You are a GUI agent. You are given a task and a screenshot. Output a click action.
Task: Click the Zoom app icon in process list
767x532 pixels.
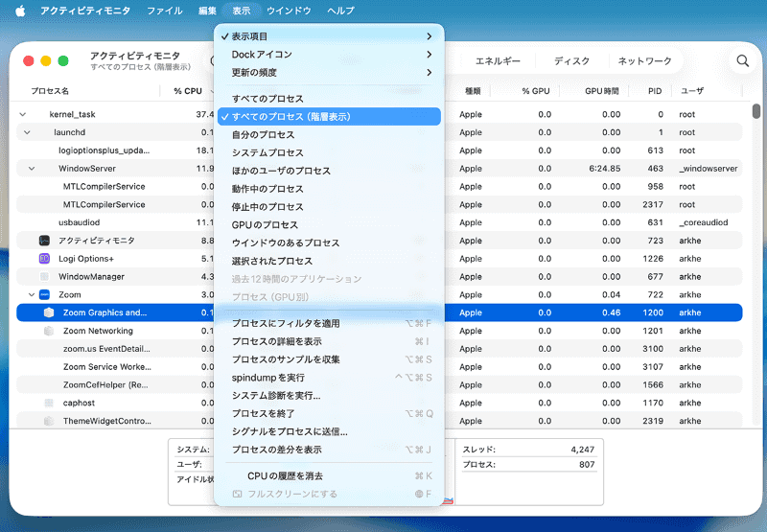[44, 295]
